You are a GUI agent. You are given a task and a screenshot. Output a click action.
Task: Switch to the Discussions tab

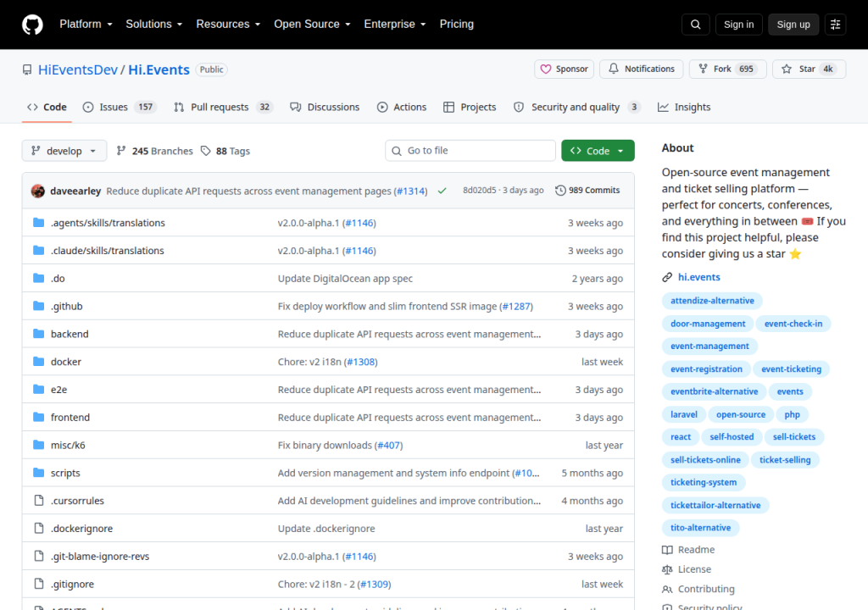point(325,107)
